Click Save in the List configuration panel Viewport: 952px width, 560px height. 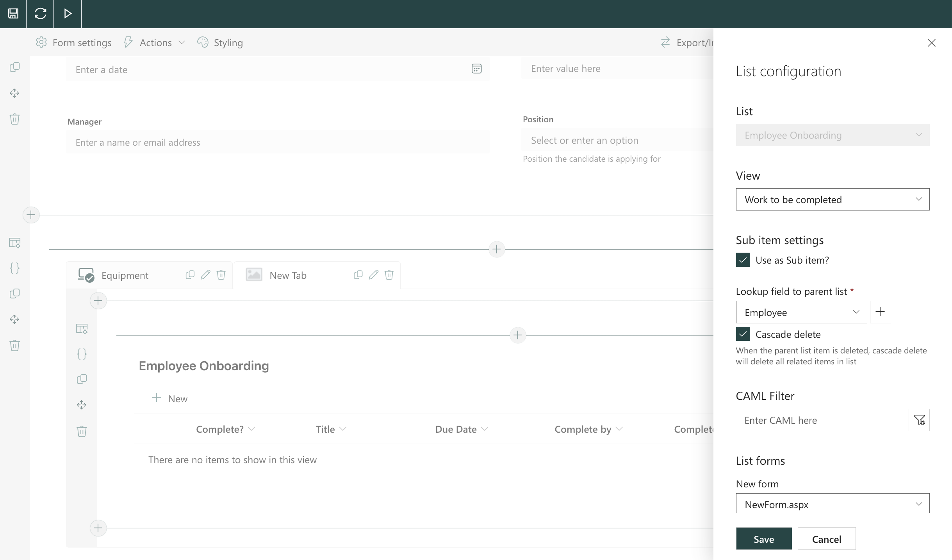(x=763, y=539)
